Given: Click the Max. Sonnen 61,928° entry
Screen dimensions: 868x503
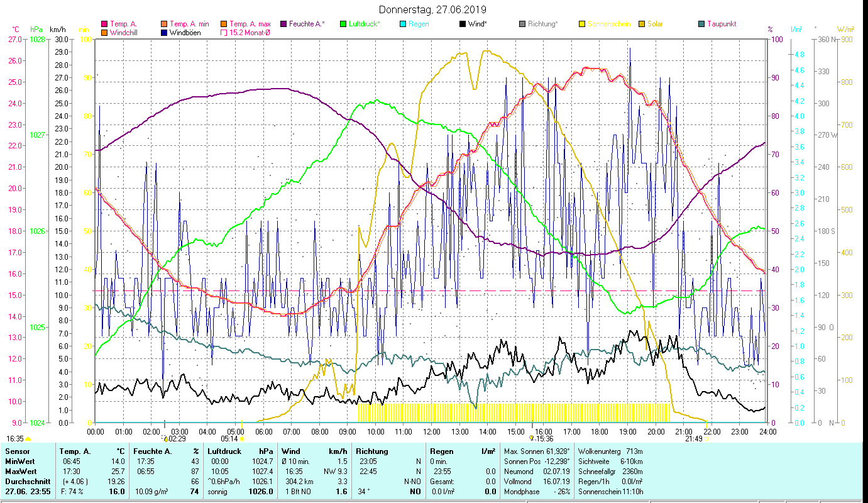Looking at the screenshot, I should tap(537, 451).
